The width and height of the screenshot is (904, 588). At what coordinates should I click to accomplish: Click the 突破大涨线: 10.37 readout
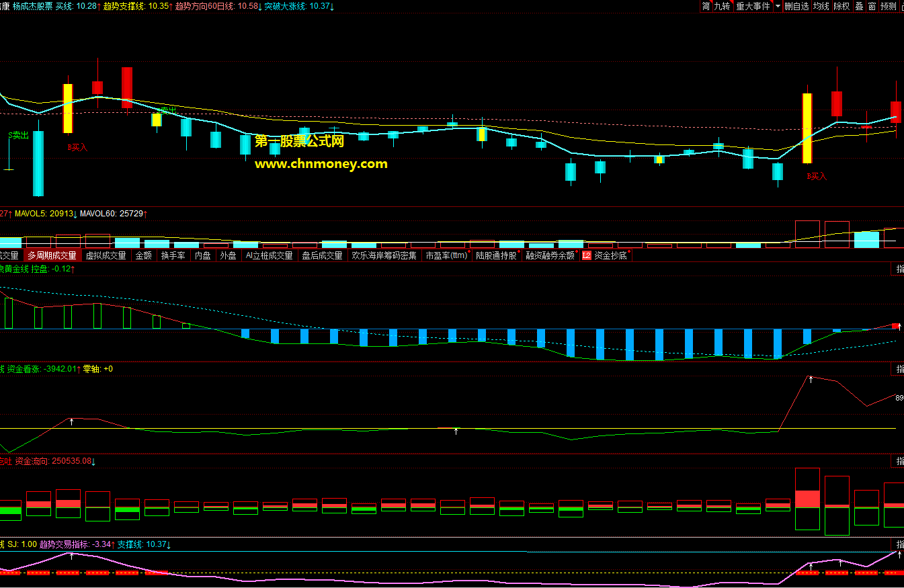point(299,6)
